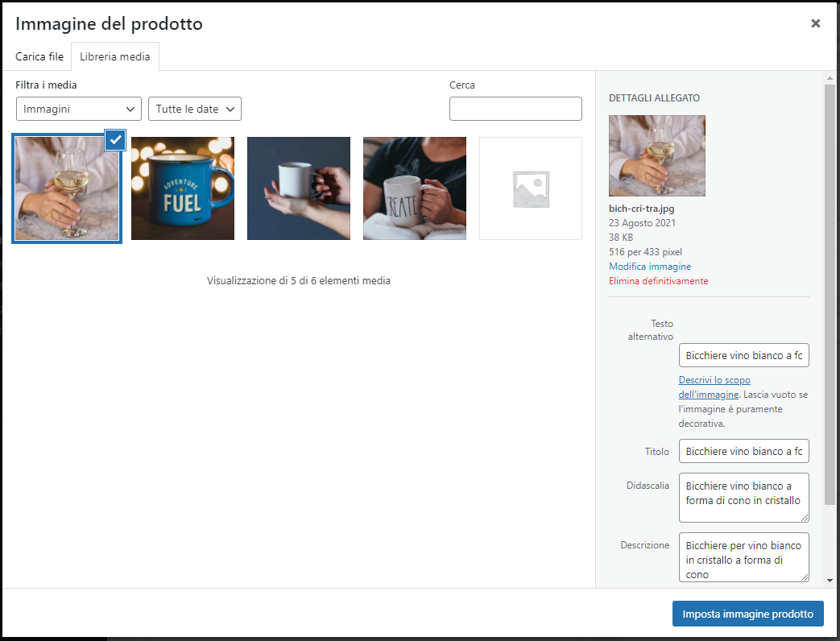Viewport: 840px width, 641px height.
Task: Switch to the Carica file tab
Action: point(39,57)
